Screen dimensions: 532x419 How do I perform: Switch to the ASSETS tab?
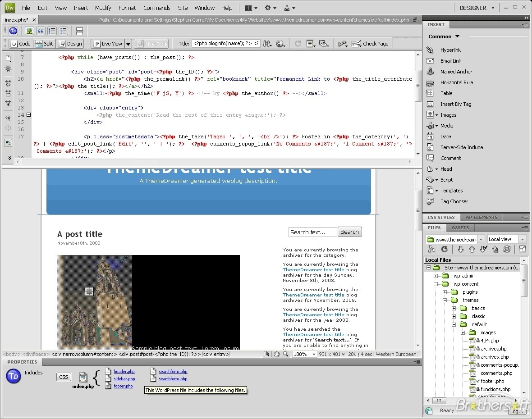pyautogui.click(x=460, y=228)
